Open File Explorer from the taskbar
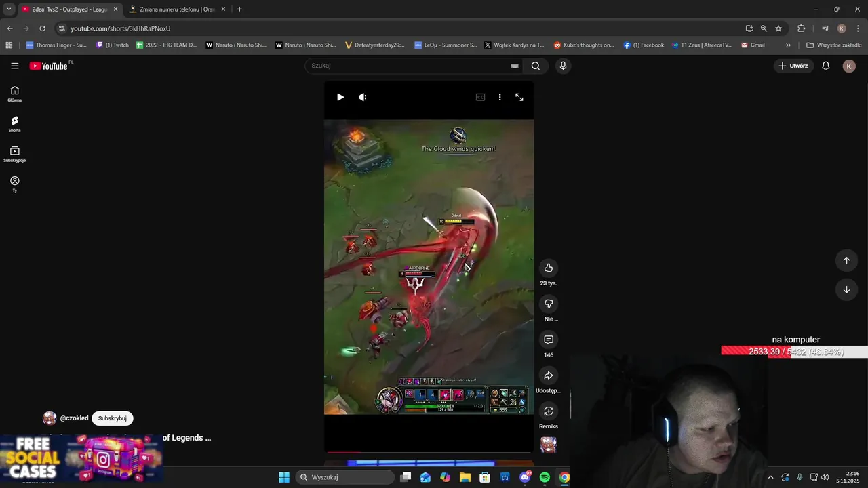868x488 pixels. pos(465,477)
